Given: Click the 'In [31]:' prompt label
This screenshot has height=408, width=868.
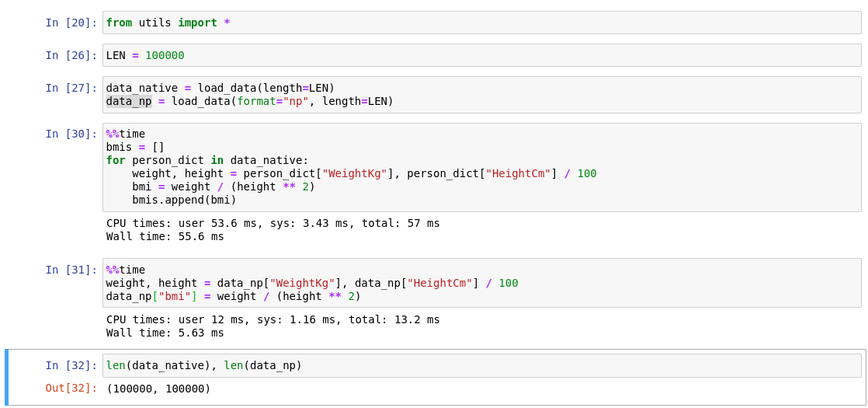Looking at the screenshot, I should tap(71, 270).
